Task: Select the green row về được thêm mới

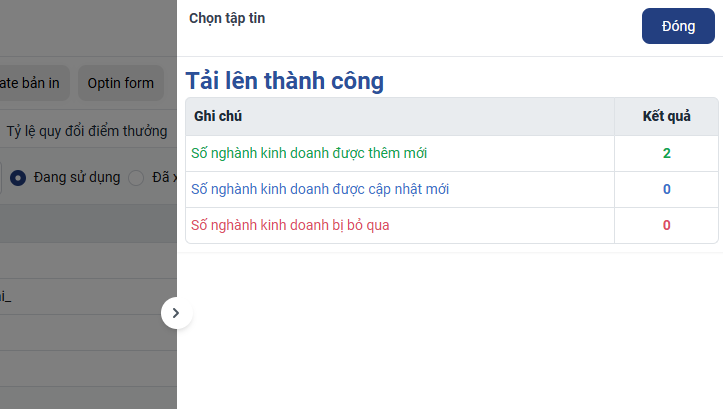Action: click(316, 153)
